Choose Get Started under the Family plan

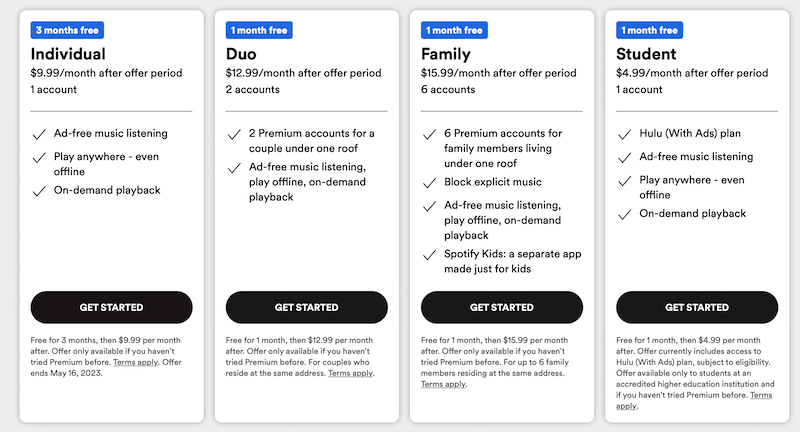[x=501, y=307]
